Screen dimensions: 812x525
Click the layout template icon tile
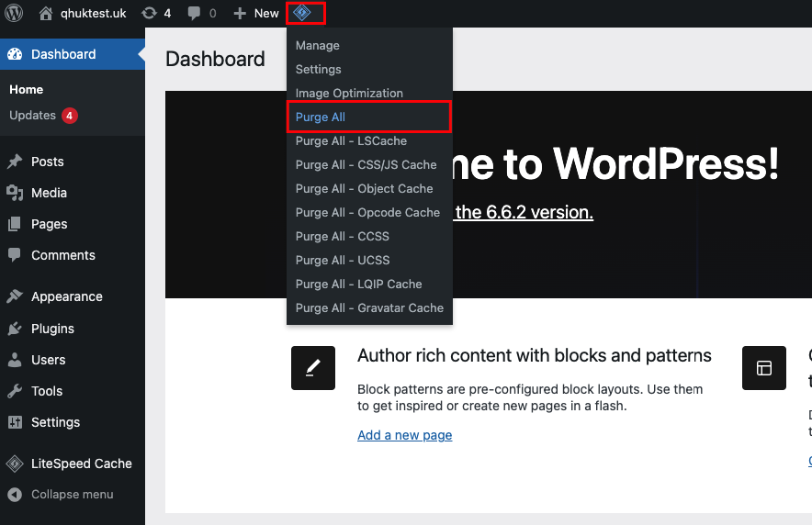764,368
